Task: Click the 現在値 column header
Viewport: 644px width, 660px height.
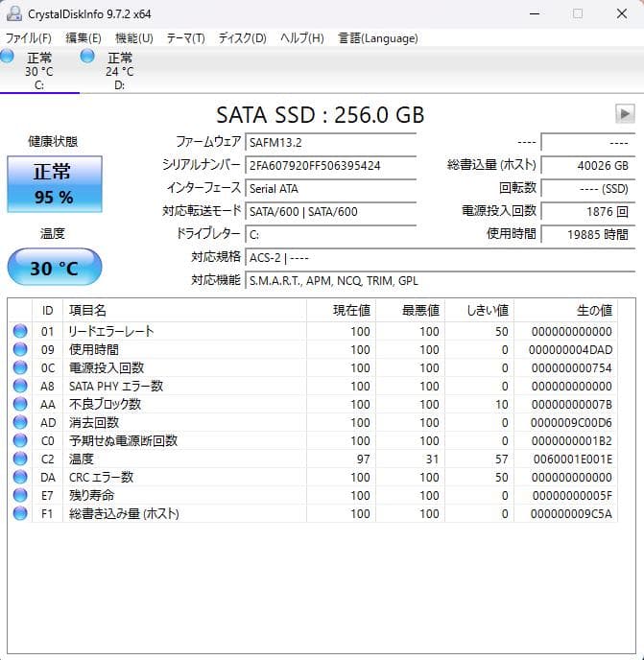Action: pos(341,310)
